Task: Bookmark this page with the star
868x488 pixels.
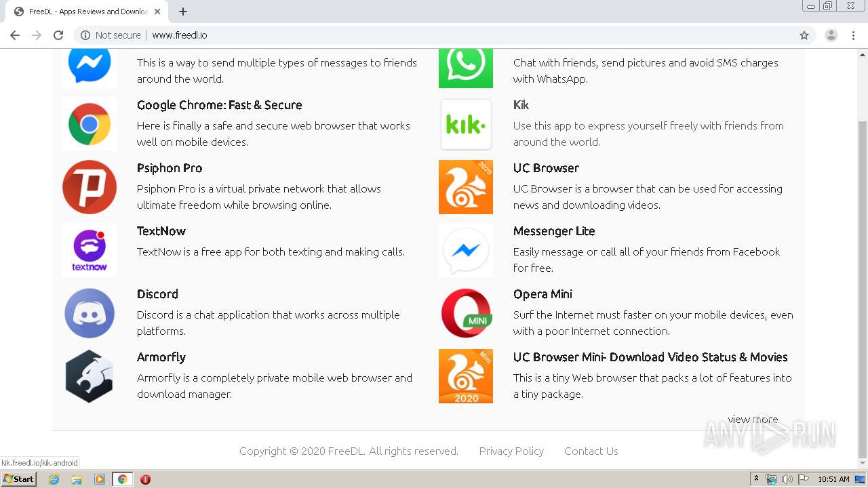Action: [x=804, y=35]
